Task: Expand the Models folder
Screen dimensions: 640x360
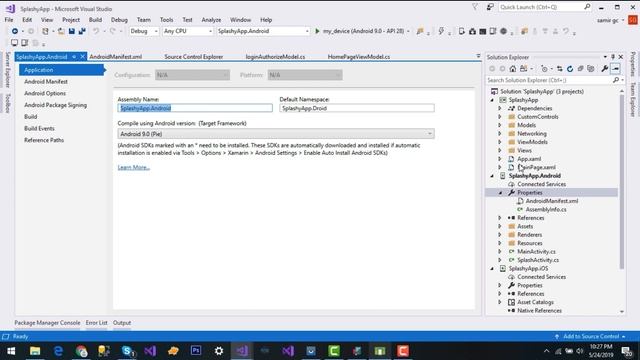Action: [x=500, y=125]
